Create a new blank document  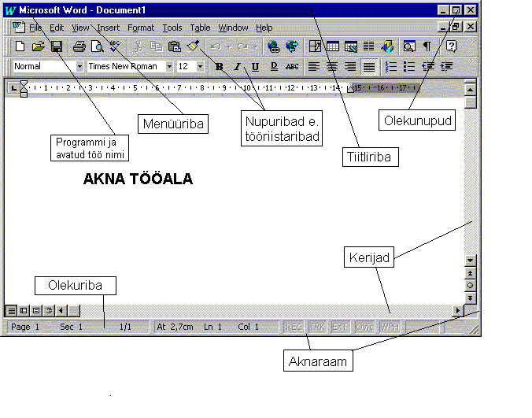pyautogui.click(x=20, y=46)
